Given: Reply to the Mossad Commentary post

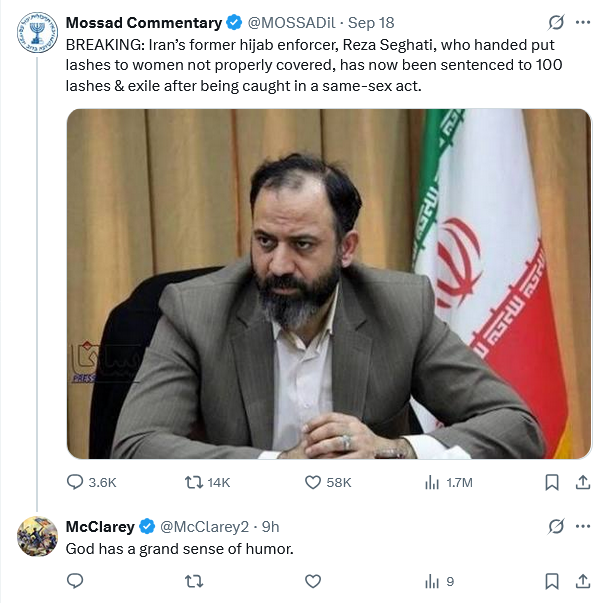Looking at the screenshot, I should tap(76, 482).
